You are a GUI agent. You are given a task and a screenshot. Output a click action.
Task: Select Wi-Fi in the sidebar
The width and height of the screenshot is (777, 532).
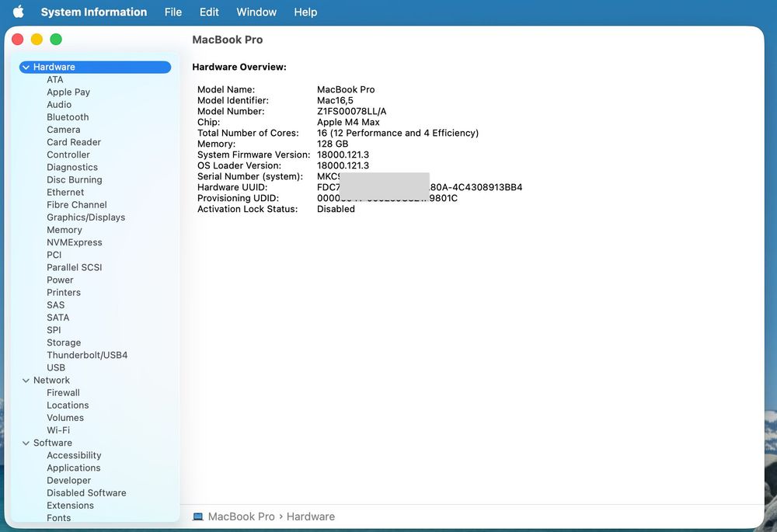tap(58, 430)
